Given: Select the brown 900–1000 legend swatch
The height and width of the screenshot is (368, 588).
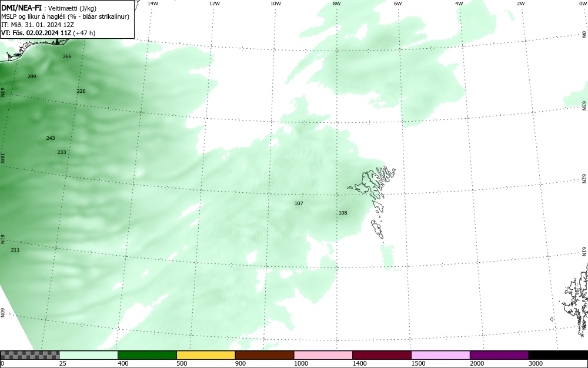Looking at the screenshot, I should [x=265, y=355].
